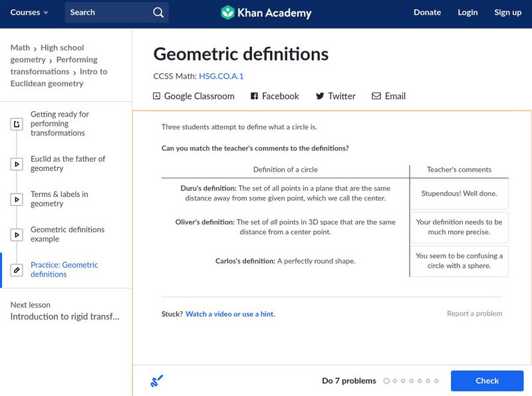This screenshot has width=532, height=396.
Task: Click the Khan Academy leaf logo
Action: coord(229,12)
